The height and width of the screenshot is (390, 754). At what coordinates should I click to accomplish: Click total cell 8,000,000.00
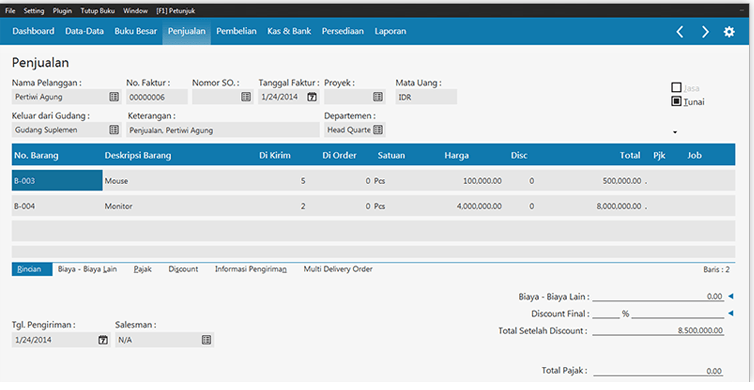tap(619, 206)
